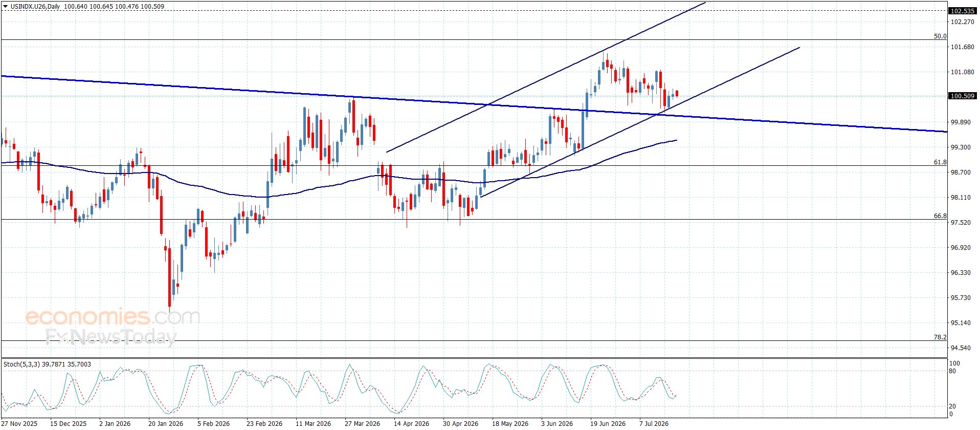
Task: Click the 27 Nov 2025 date label
Action: [19, 423]
